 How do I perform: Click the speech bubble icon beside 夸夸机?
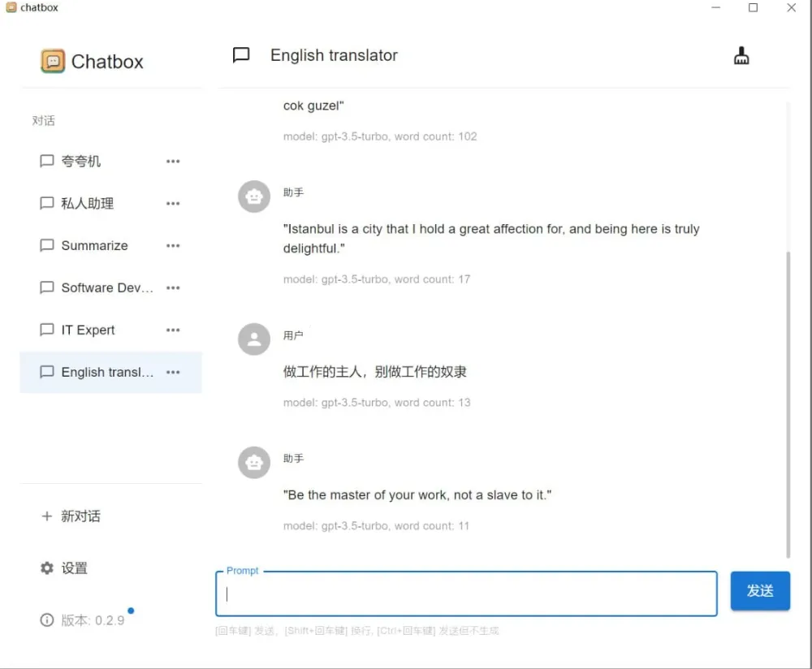(x=46, y=161)
